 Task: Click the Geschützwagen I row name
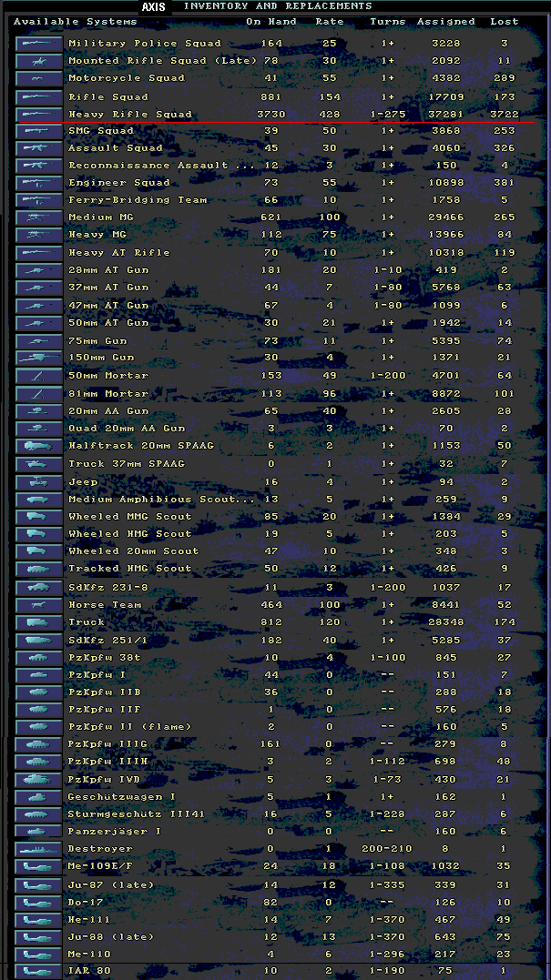[122, 797]
